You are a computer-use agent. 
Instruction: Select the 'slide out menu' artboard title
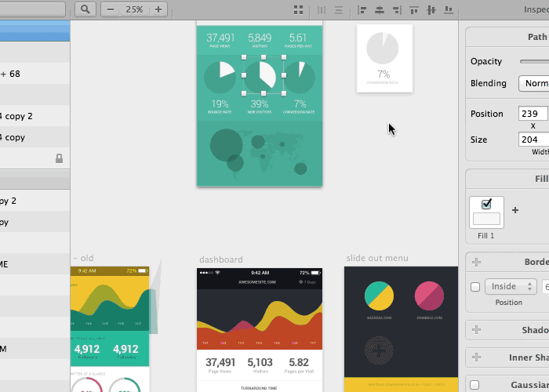(377, 258)
